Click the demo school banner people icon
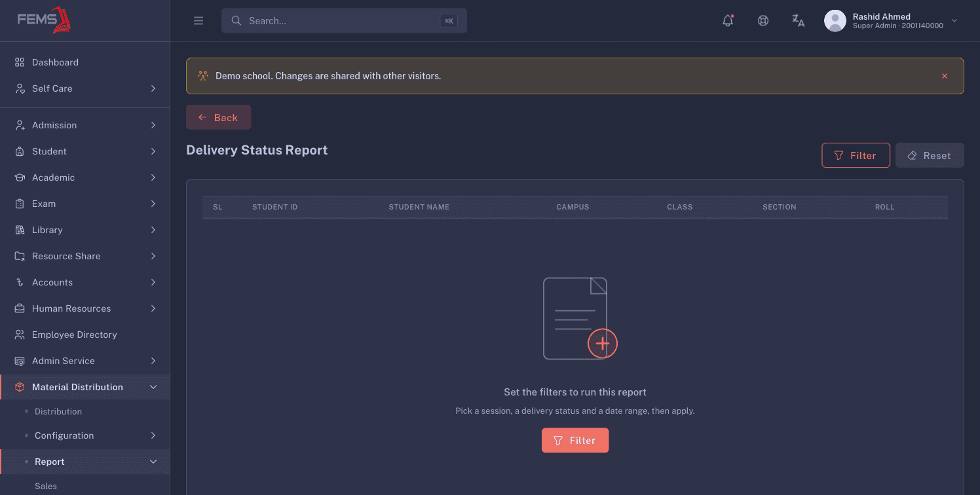Screen dimensions: 980x495 (x=203, y=76)
